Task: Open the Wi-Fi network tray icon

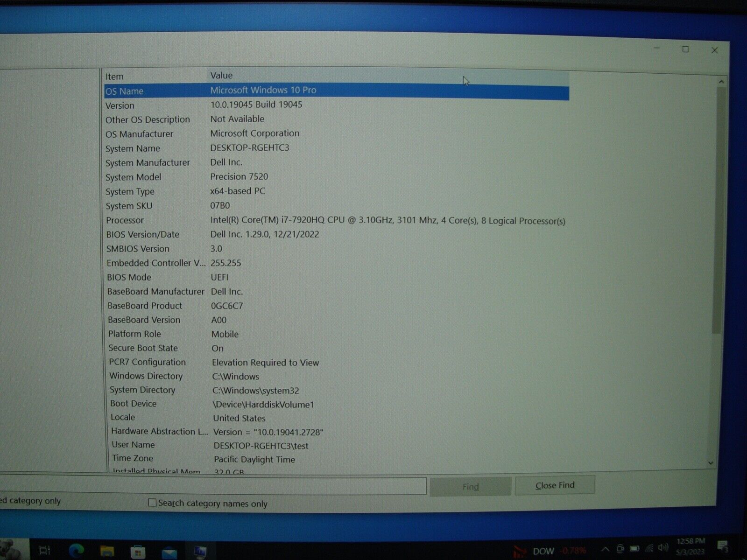Action: [649, 548]
